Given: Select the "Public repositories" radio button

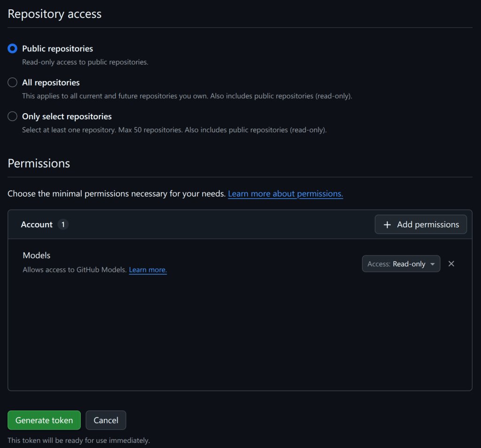Looking at the screenshot, I should tap(12, 48).
